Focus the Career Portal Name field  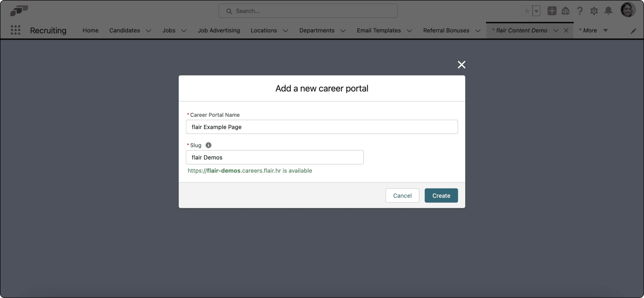point(322,127)
